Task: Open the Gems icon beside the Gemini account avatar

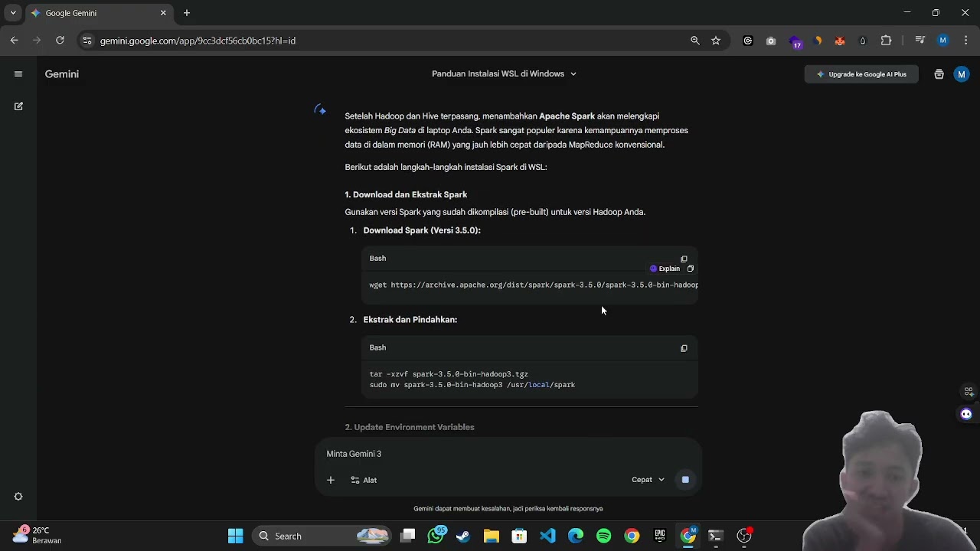Action: coord(939,74)
